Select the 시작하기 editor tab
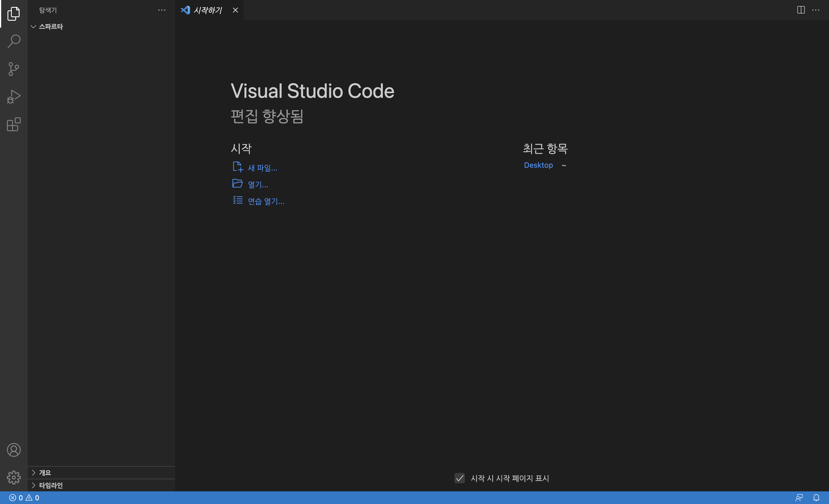Screen dimensions: 829x504 (x=209, y=10)
